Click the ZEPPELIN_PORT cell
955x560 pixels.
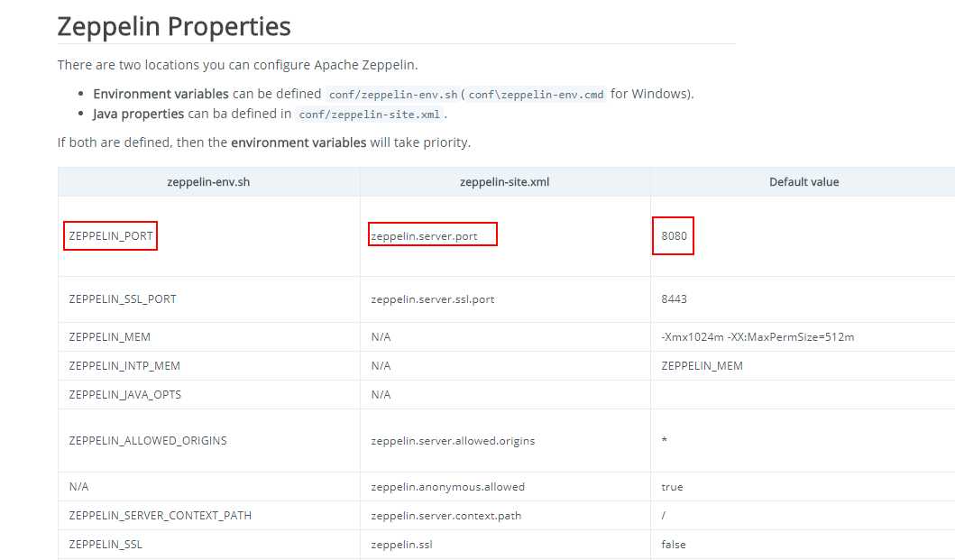click(x=111, y=236)
